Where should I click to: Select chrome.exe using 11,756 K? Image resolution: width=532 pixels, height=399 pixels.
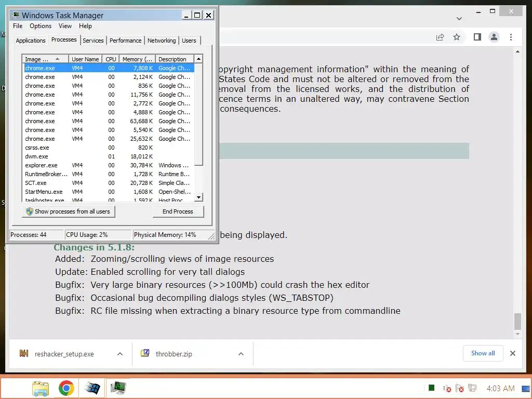point(109,95)
